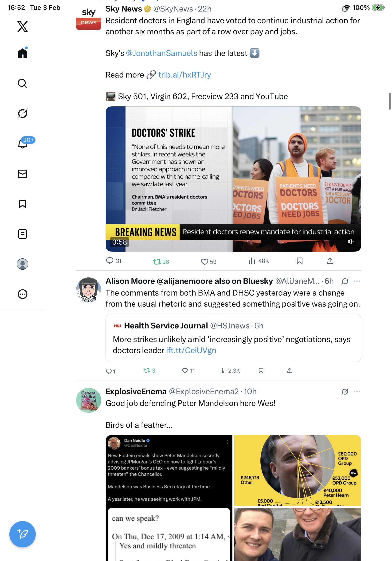Open the Search tab in sidebar
Image resolution: width=392 pixels, height=561 pixels.
(x=23, y=83)
